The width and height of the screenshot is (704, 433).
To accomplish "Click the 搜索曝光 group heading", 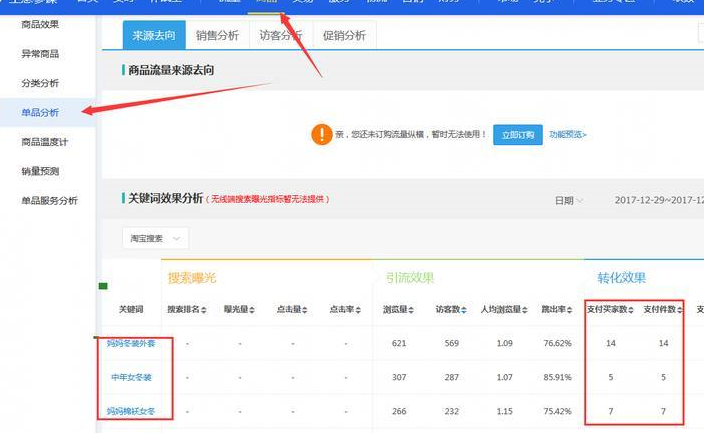I will pos(192,278).
